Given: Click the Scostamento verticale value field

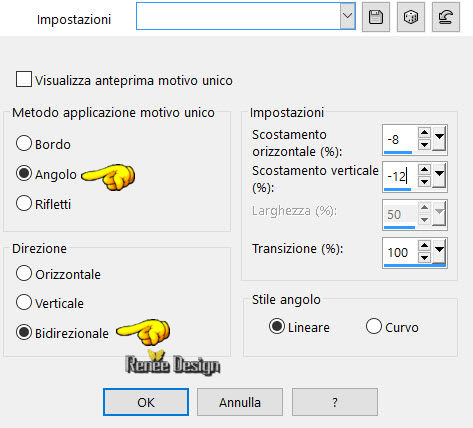Looking at the screenshot, I should coord(400,176).
